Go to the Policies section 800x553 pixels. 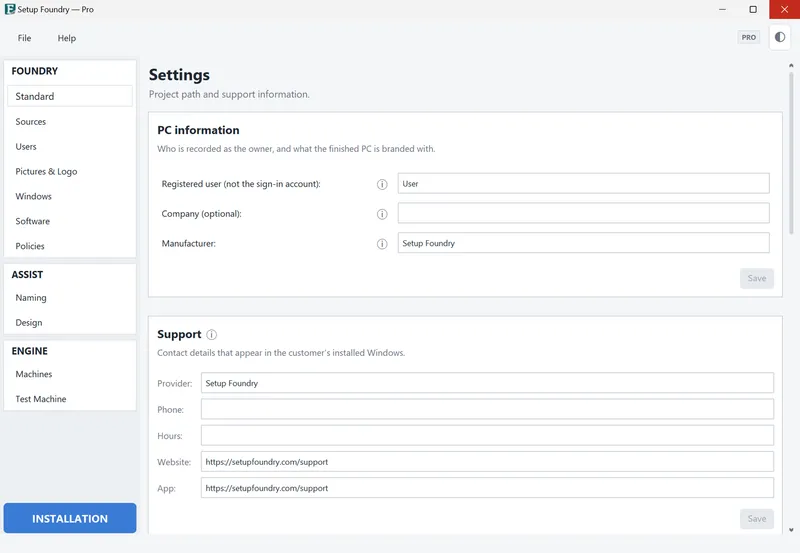pos(70,246)
